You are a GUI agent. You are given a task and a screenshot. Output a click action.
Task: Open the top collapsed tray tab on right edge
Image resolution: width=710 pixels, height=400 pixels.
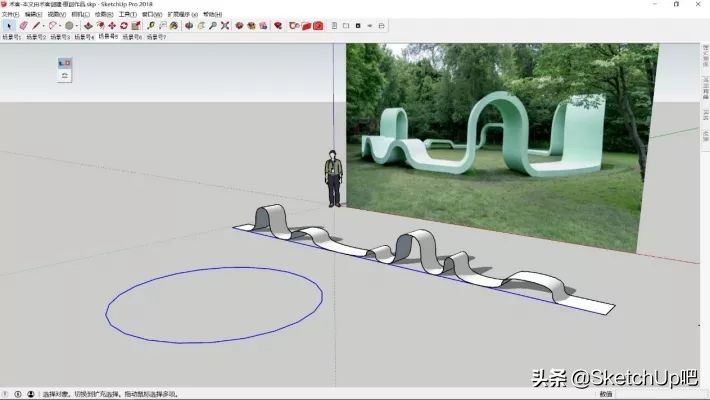704,62
